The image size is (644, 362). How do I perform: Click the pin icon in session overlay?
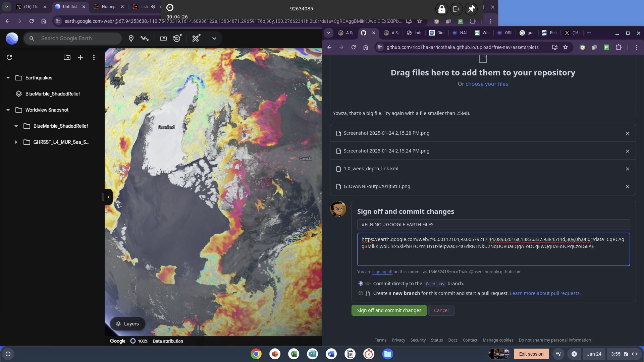coord(471,9)
